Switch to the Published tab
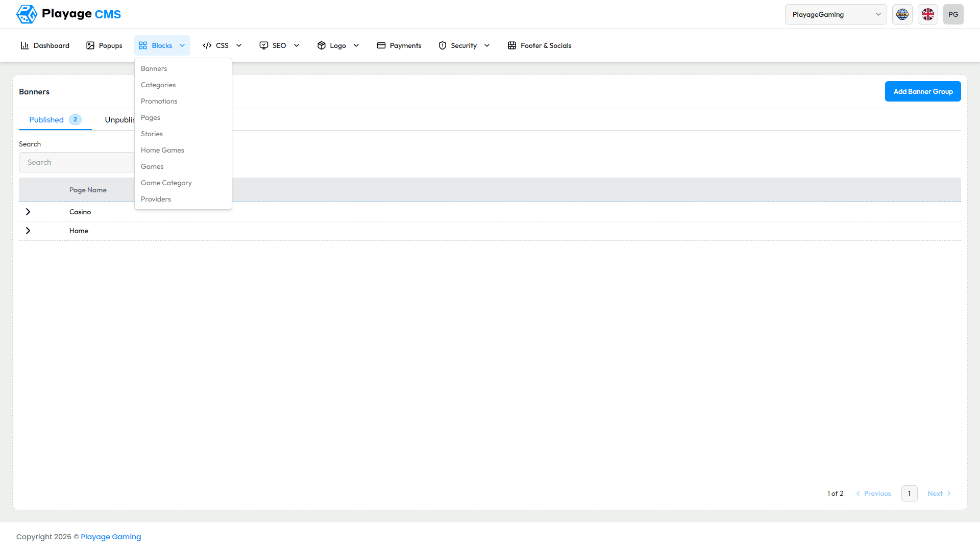The image size is (980, 551). (x=55, y=120)
